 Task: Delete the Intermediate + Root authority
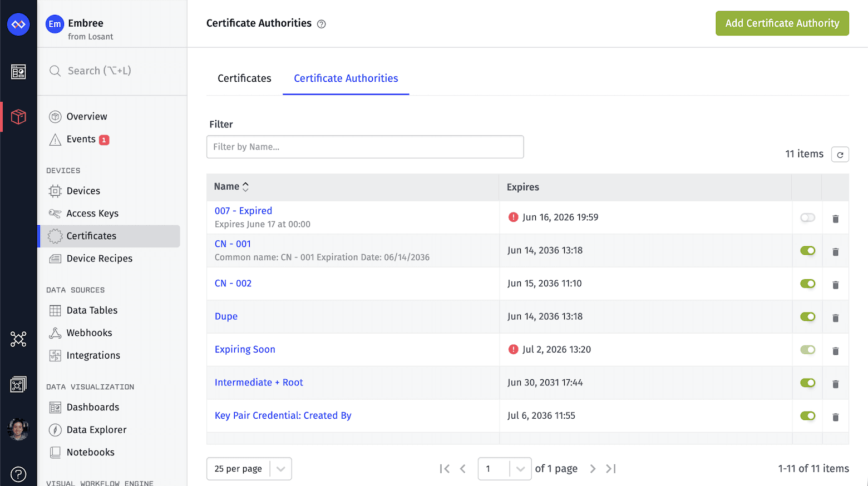click(x=835, y=384)
